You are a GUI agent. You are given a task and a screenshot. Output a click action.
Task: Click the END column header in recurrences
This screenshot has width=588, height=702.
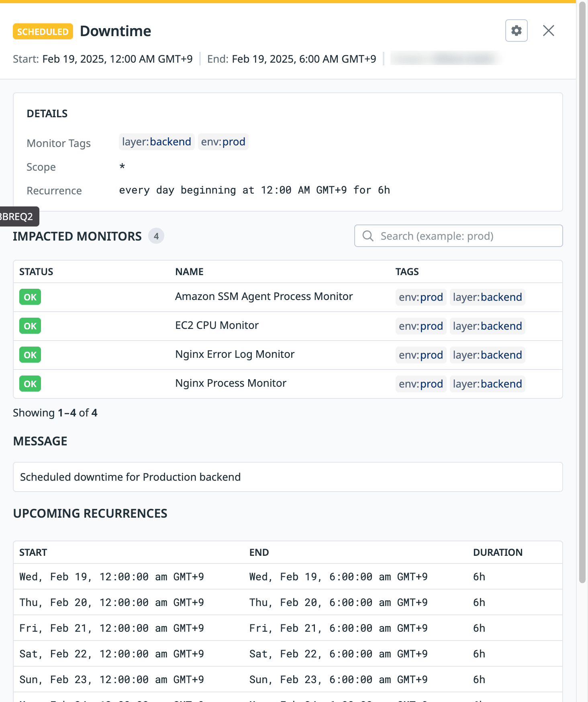pyautogui.click(x=259, y=553)
